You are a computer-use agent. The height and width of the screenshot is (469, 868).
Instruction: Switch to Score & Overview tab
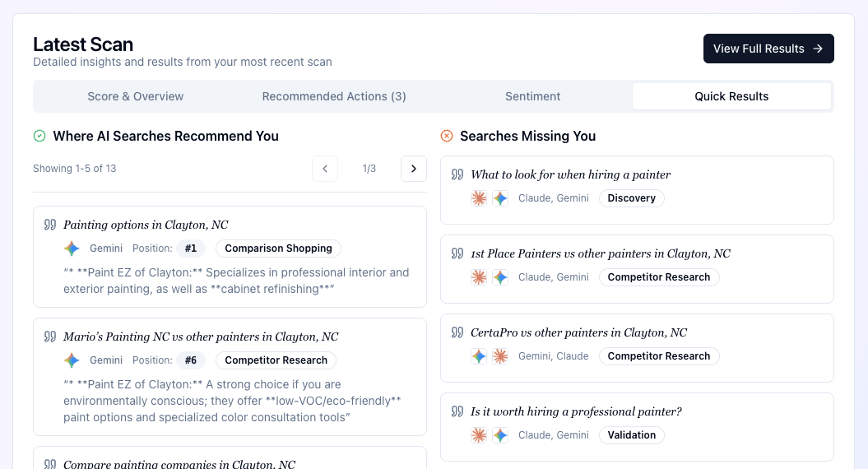(x=136, y=96)
